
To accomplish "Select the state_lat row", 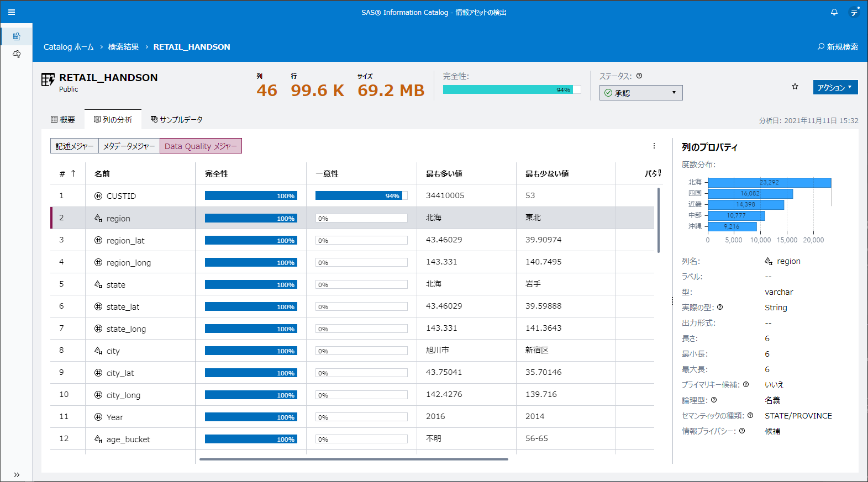I will tap(352, 306).
